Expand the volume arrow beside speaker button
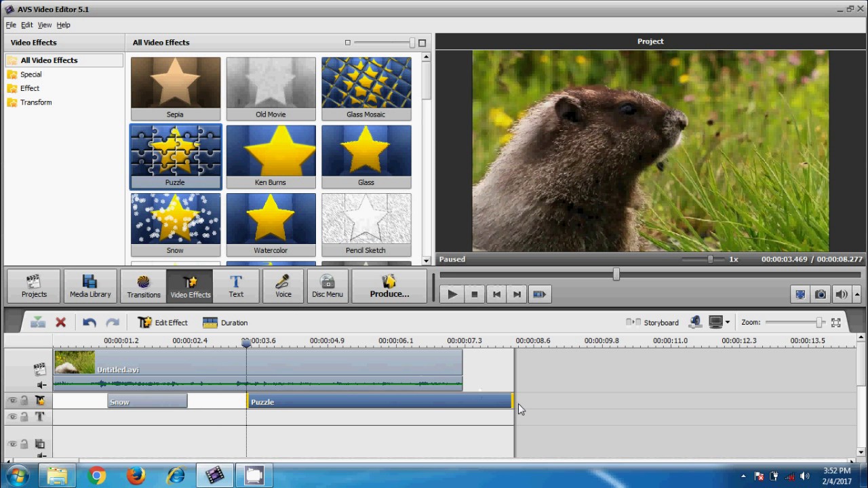Image resolution: width=868 pixels, height=488 pixels. pos(857,294)
